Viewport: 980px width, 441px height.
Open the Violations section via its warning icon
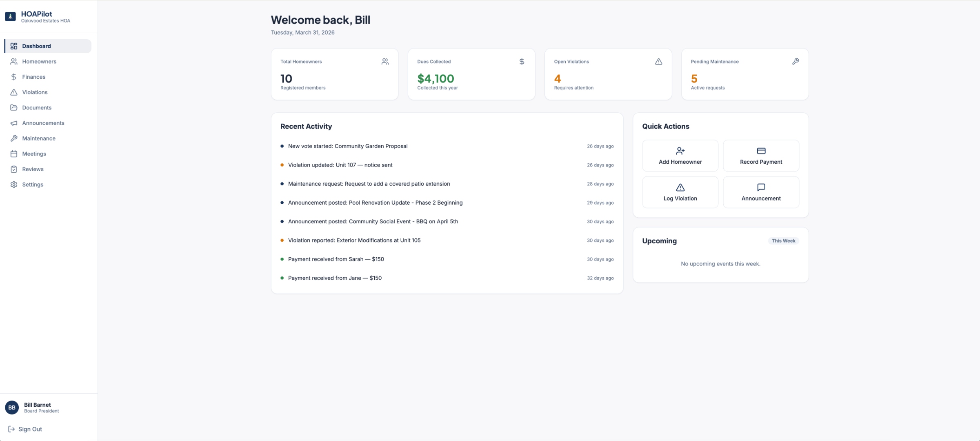click(x=13, y=92)
